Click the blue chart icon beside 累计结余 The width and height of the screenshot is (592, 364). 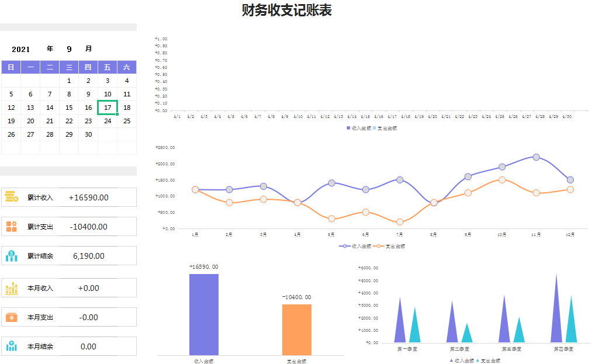coord(12,256)
